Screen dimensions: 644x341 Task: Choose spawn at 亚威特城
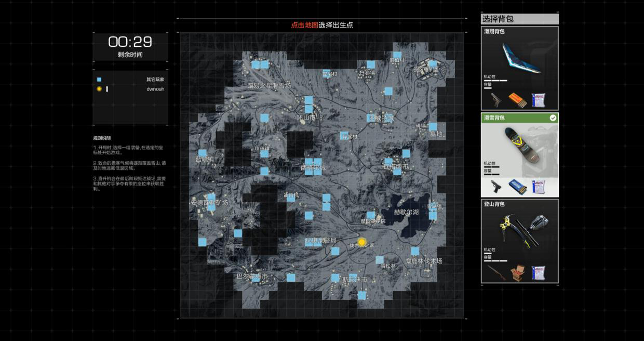click(x=381, y=119)
